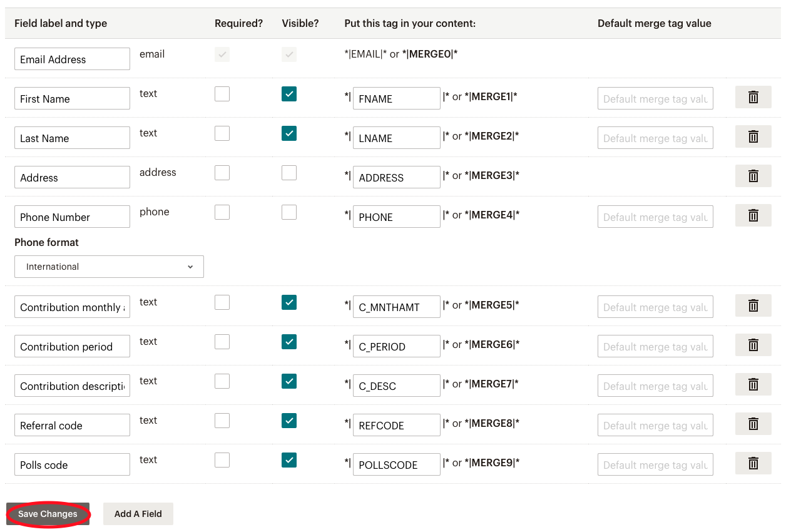
Task: Edit the FNAME merge tag input
Action: coord(396,98)
